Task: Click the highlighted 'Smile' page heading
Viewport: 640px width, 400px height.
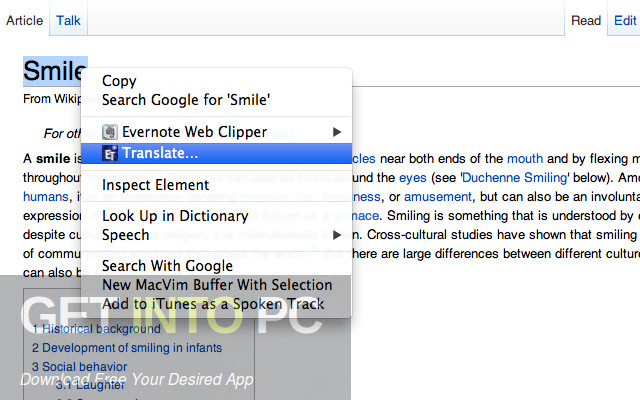Action: click(x=55, y=71)
